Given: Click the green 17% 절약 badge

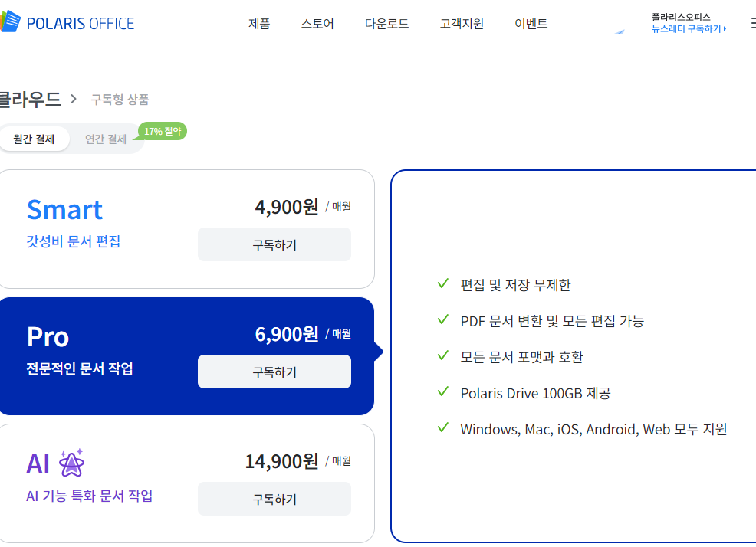Looking at the screenshot, I should coord(163,131).
